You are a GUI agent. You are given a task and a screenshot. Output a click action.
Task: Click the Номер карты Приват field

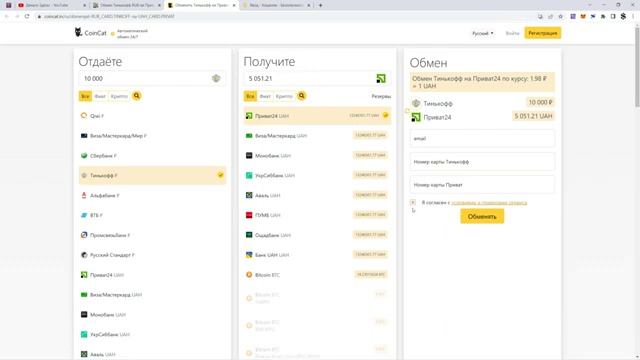coord(482,185)
